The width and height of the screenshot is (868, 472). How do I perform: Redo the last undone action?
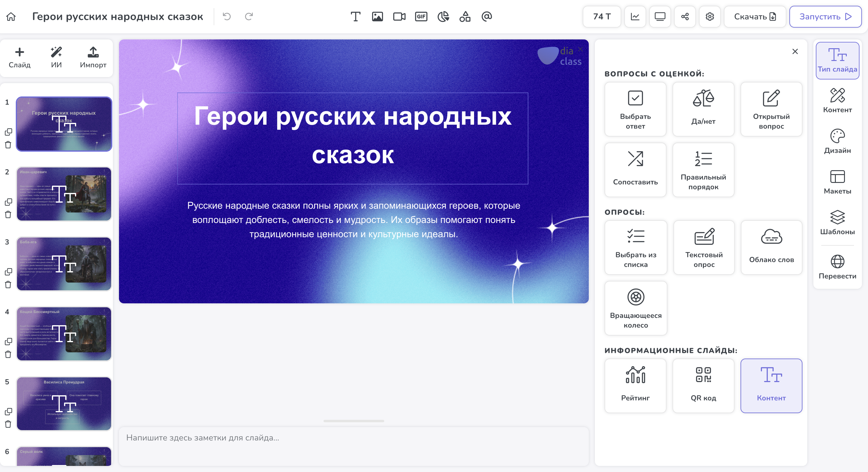(249, 16)
